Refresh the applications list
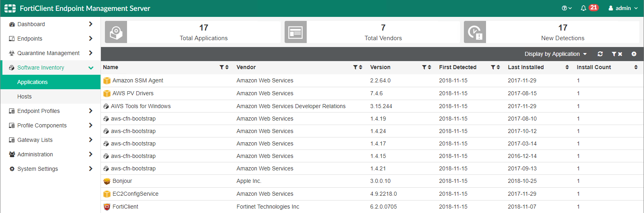 click(600, 54)
